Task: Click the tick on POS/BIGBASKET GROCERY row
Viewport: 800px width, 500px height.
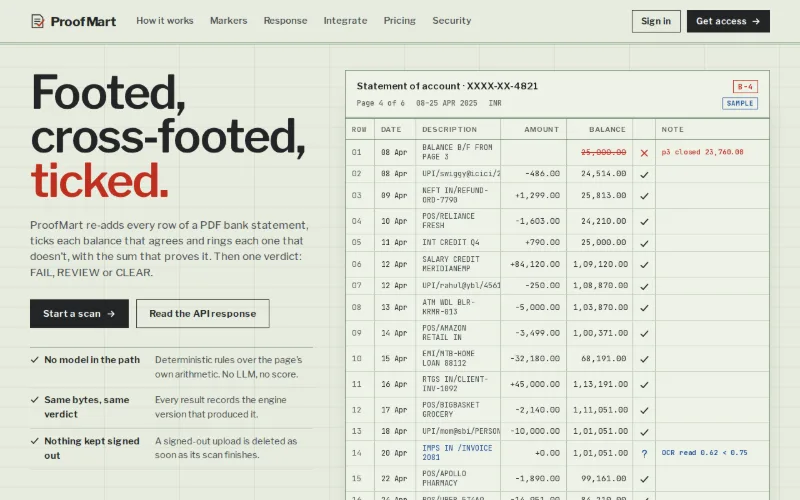Action: 644,410
